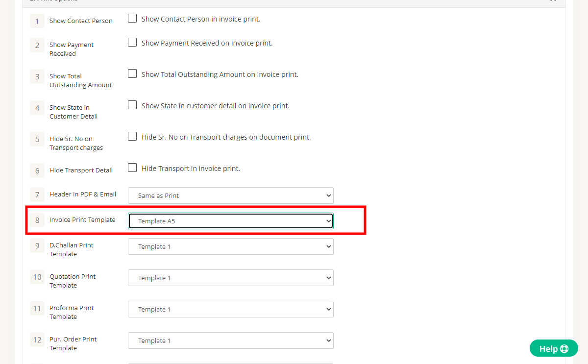Check Hide Transport in invoice print
This screenshot has width=588, height=364.
(x=132, y=168)
